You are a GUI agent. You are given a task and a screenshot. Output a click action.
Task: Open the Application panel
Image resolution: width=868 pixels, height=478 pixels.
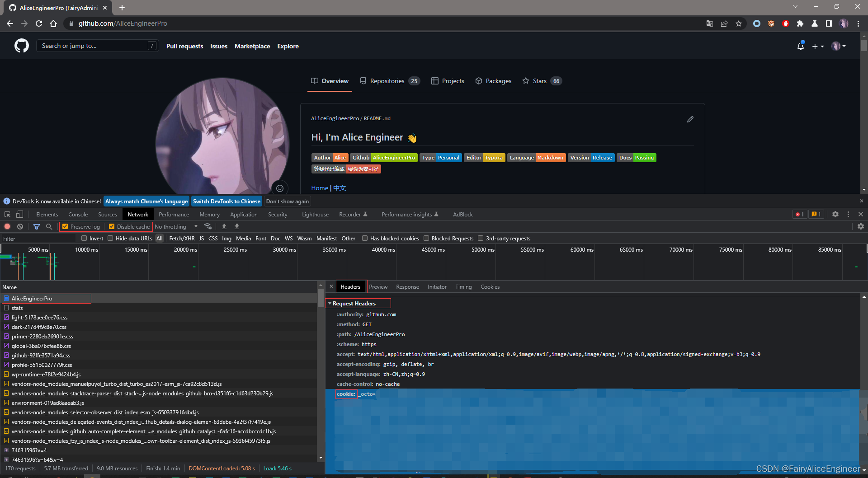click(244, 214)
